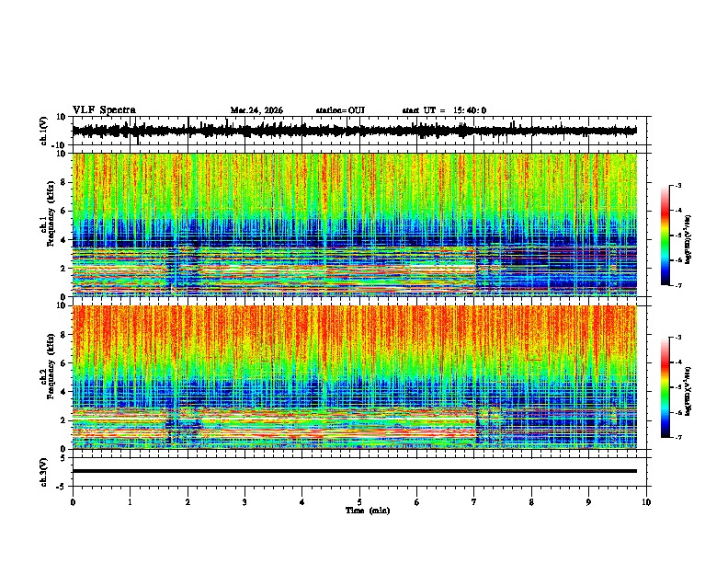Click the 'start UT = 15:40: 0' label
The width and height of the screenshot is (728, 563).
click(x=444, y=110)
